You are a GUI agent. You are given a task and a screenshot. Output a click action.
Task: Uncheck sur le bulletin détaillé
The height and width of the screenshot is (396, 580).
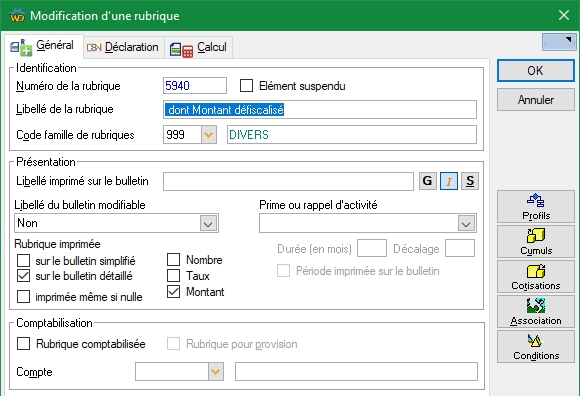tap(24, 276)
